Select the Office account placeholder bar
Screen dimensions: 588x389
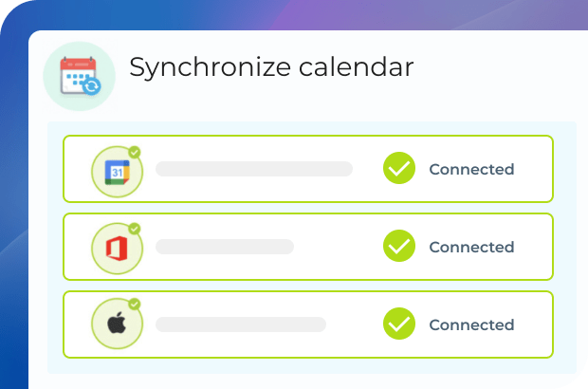tap(225, 247)
